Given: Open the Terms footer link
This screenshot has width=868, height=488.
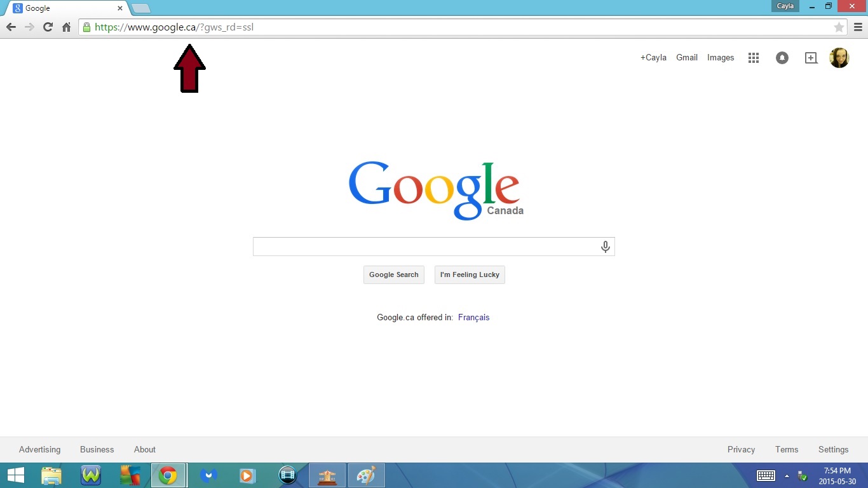Looking at the screenshot, I should [x=787, y=449].
